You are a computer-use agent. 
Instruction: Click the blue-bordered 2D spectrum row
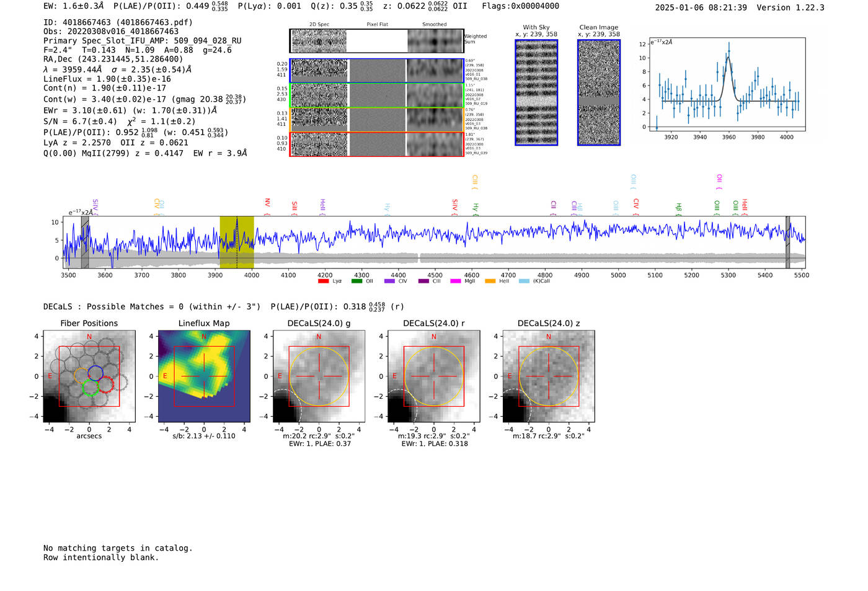click(x=376, y=71)
